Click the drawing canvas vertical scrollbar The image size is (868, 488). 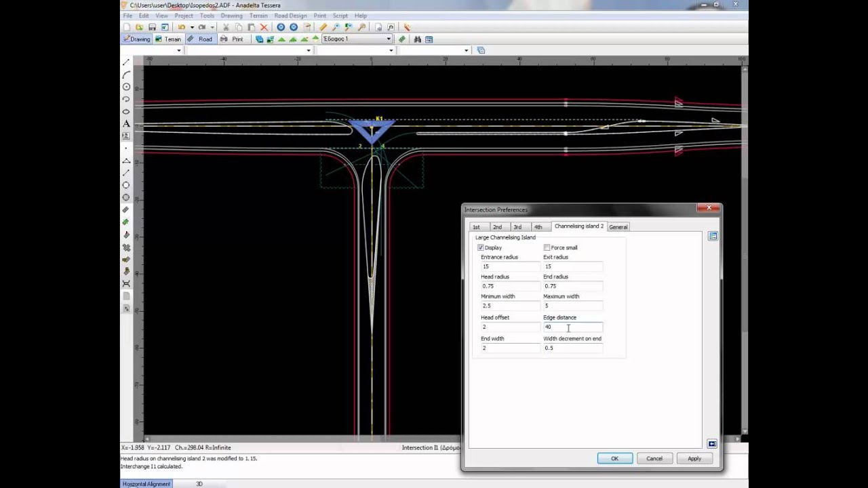(x=745, y=249)
